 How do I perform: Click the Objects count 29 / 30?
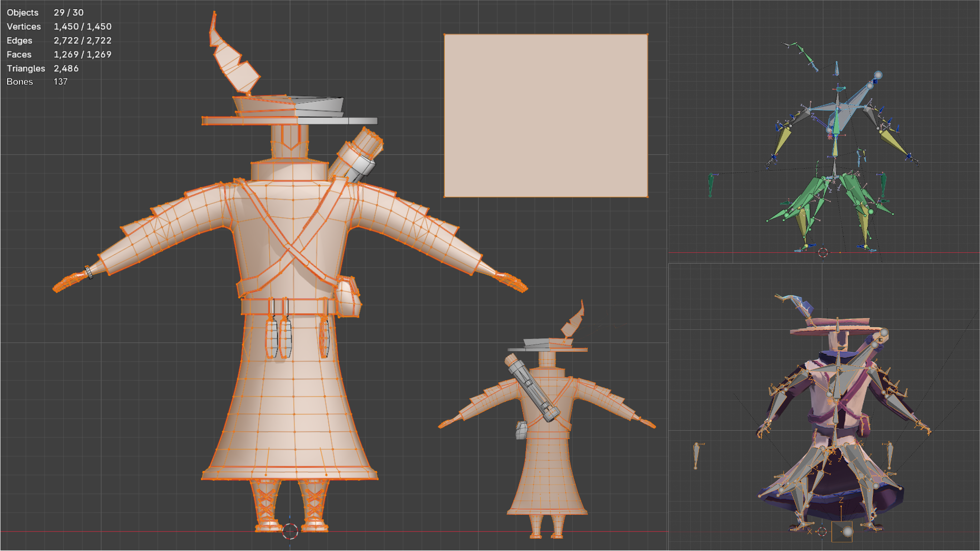68,12
